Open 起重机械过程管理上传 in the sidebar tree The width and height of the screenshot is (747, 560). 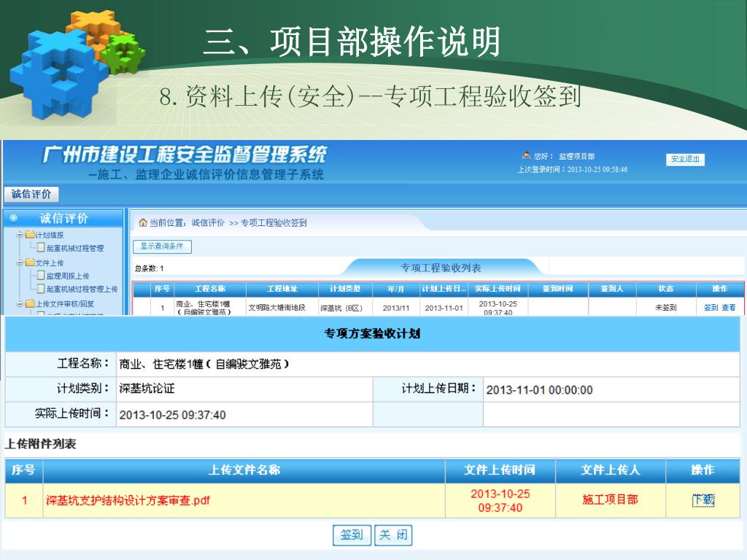(82, 289)
